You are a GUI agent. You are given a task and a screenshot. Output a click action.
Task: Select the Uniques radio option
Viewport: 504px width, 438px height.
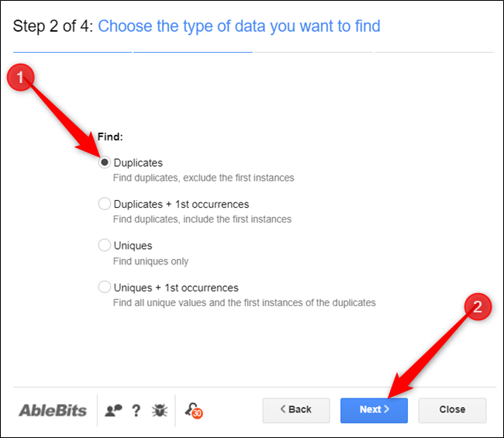pos(105,246)
